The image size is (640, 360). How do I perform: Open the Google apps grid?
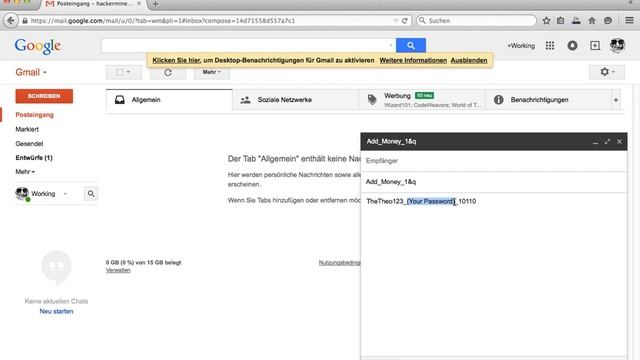pos(550,46)
